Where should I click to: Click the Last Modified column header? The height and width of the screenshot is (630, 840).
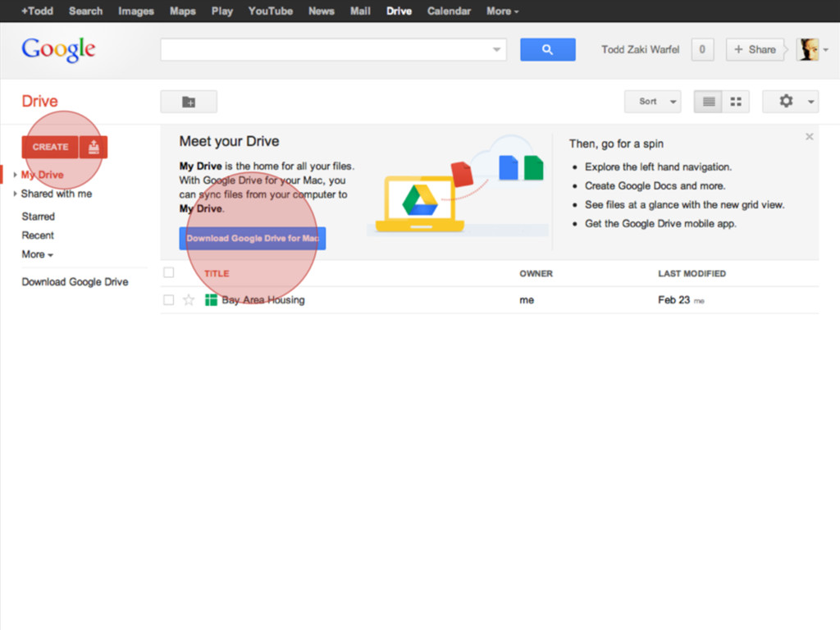point(692,273)
